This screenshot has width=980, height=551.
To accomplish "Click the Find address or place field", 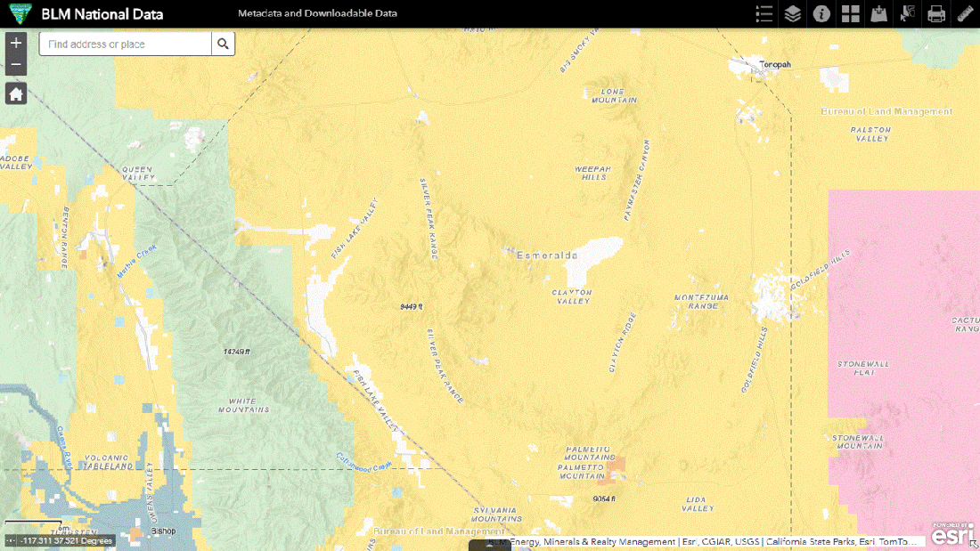I will click(x=125, y=44).
